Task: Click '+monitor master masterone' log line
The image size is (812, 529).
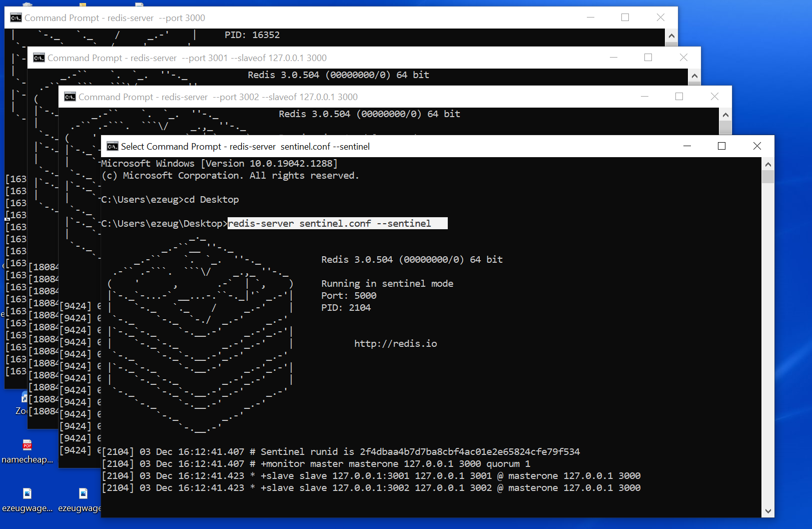Action: point(316,463)
